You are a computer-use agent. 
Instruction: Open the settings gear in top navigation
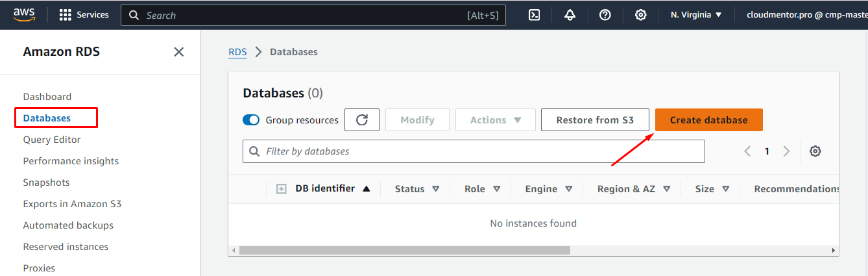[x=640, y=15]
